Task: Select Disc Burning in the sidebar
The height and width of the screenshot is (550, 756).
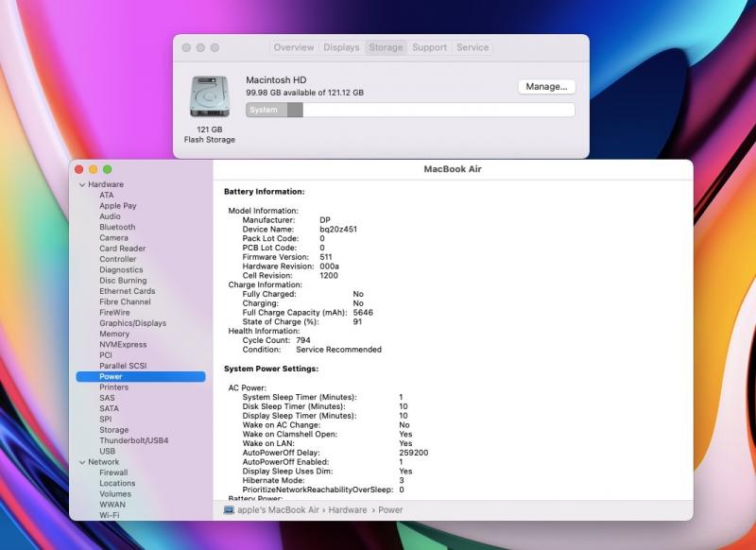Action: (123, 281)
